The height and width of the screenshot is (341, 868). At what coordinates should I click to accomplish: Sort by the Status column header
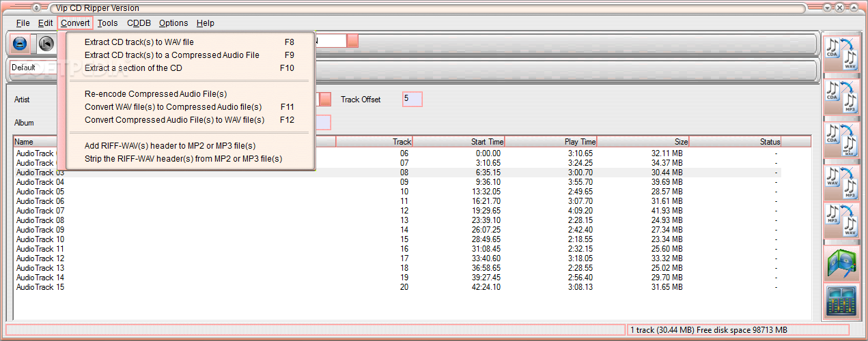(x=735, y=142)
